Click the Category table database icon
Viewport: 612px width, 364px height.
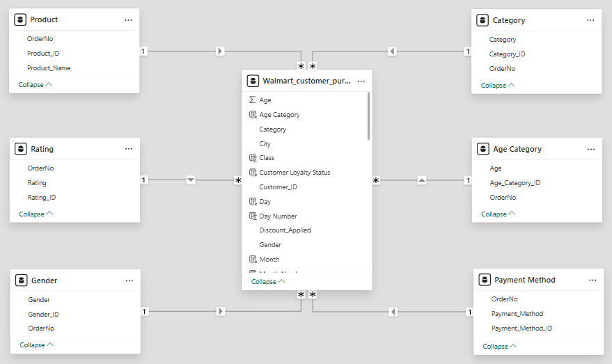point(482,20)
